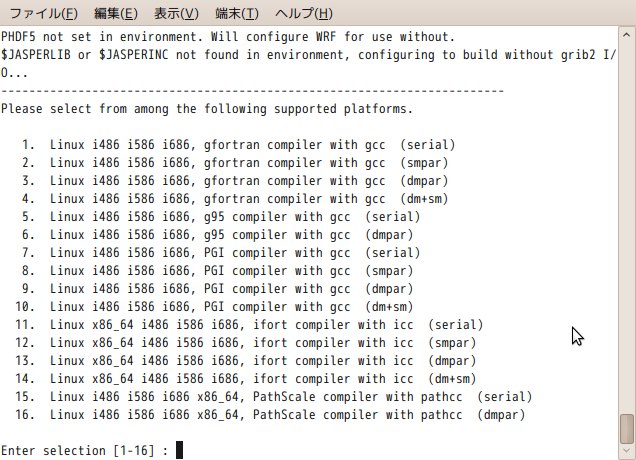This screenshot has width=636, height=460.
Task: Click option 15 PathScale serial line
Action: click(273, 397)
